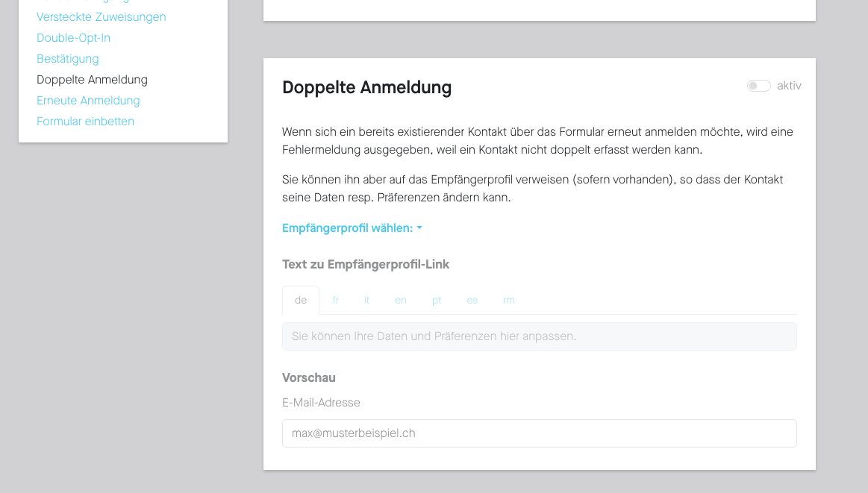Expand the recipient profile selection chevron
The image size is (868, 493).
tap(419, 227)
